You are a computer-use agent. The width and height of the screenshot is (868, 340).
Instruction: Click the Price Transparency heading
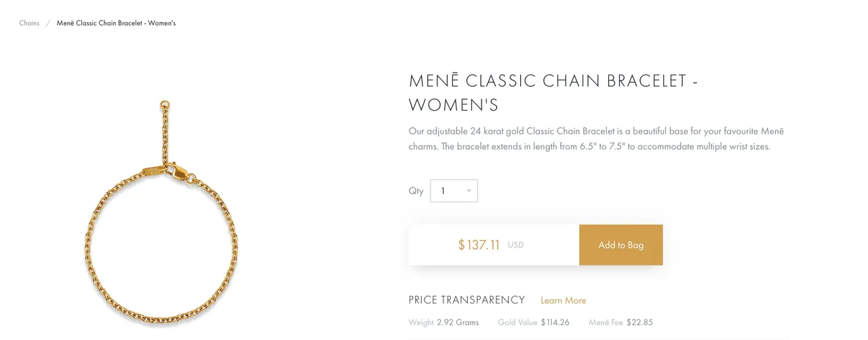click(x=467, y=300)
